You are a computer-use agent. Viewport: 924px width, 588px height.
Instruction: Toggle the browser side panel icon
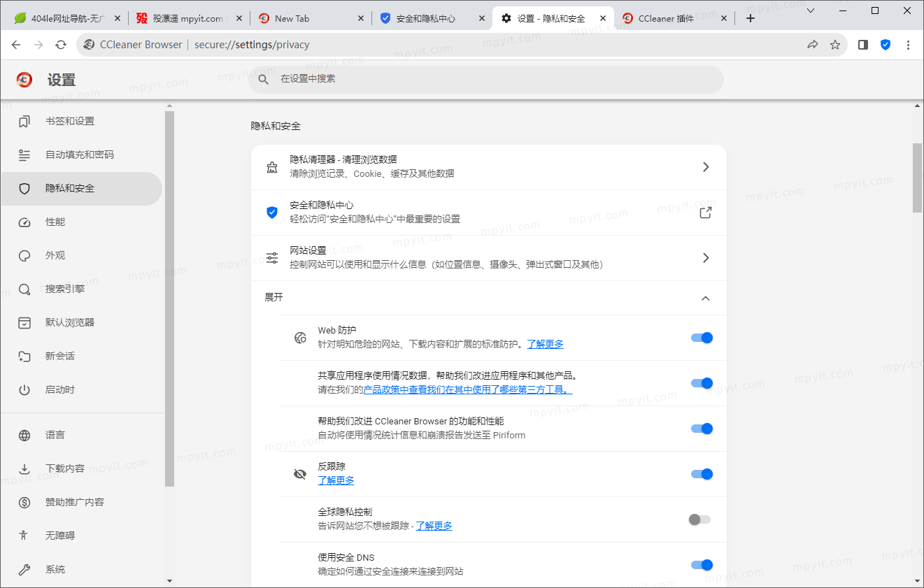click(x=863, y=45)
